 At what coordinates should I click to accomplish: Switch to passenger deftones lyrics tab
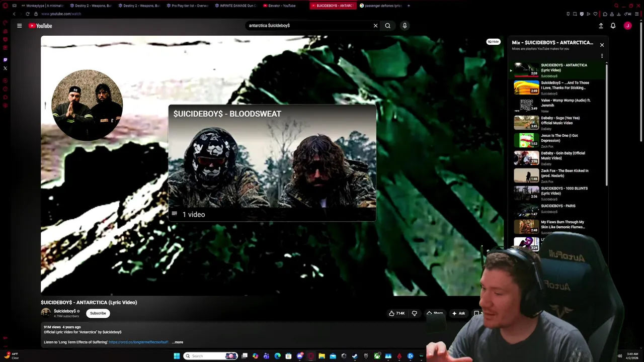[x=380, y=6]
